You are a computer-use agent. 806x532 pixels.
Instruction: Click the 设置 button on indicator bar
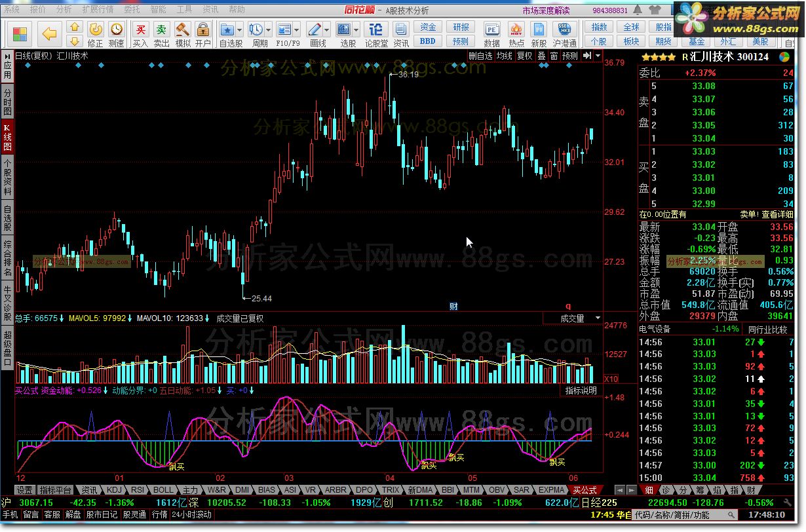tap(24, 490)
